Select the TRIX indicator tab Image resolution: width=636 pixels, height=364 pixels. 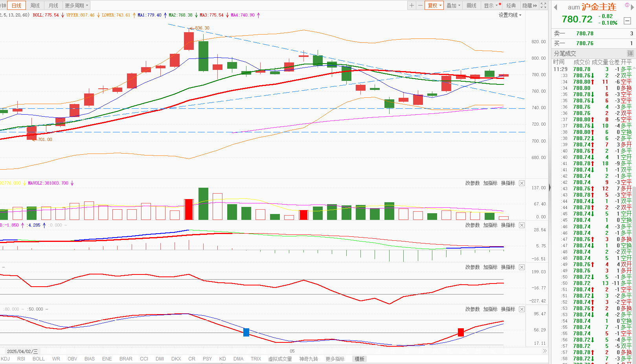tap(256, 359)
